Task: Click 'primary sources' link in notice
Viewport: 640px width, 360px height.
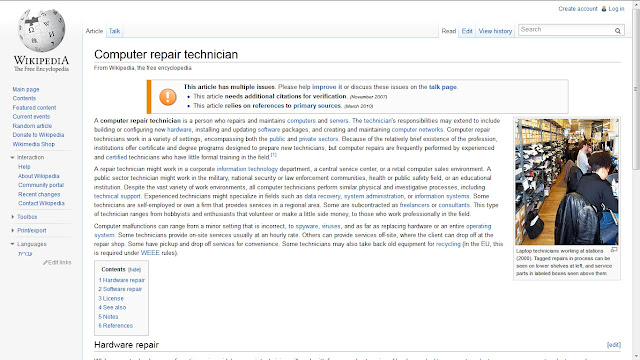Action: 317,106
